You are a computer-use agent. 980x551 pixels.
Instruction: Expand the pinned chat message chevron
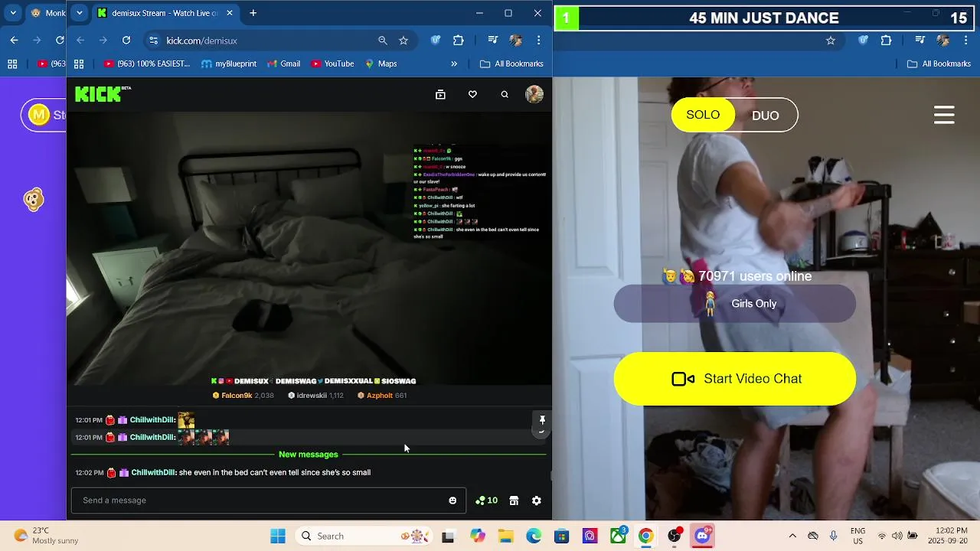541,432
